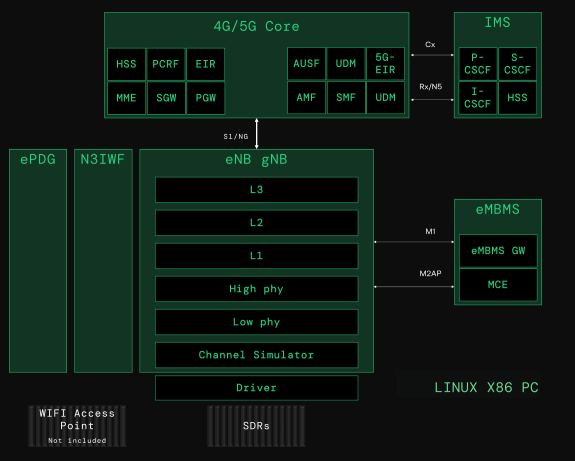Select the N3IWF column
The width and height of the screenshot is (575, 461).
[x=103, y=261]
